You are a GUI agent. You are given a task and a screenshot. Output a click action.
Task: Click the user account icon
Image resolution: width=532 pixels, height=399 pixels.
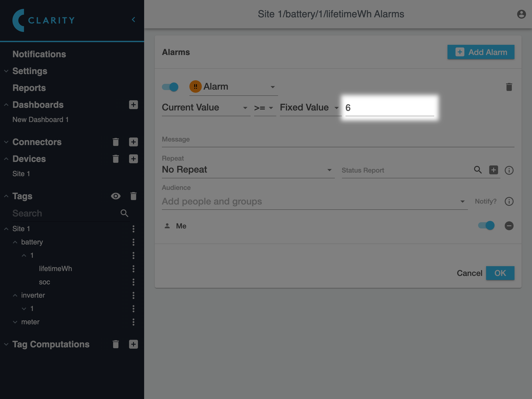coord(521,14)
